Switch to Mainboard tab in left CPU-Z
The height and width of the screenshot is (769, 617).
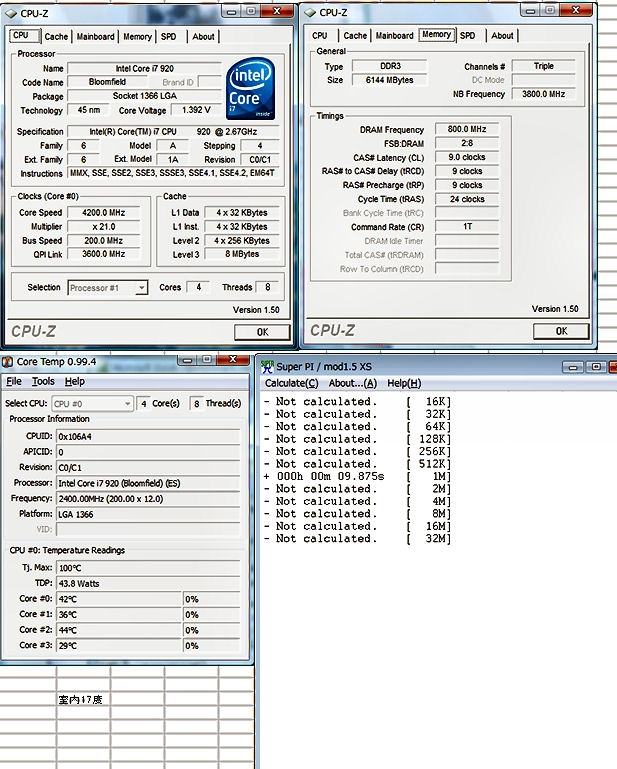96,36
